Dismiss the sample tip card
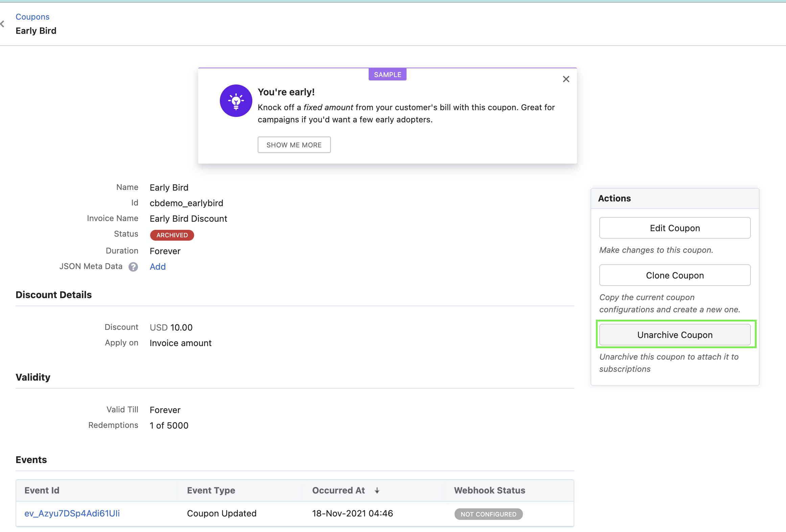The height and width of the screenshot is (532, 786). (x=566, y=79)
